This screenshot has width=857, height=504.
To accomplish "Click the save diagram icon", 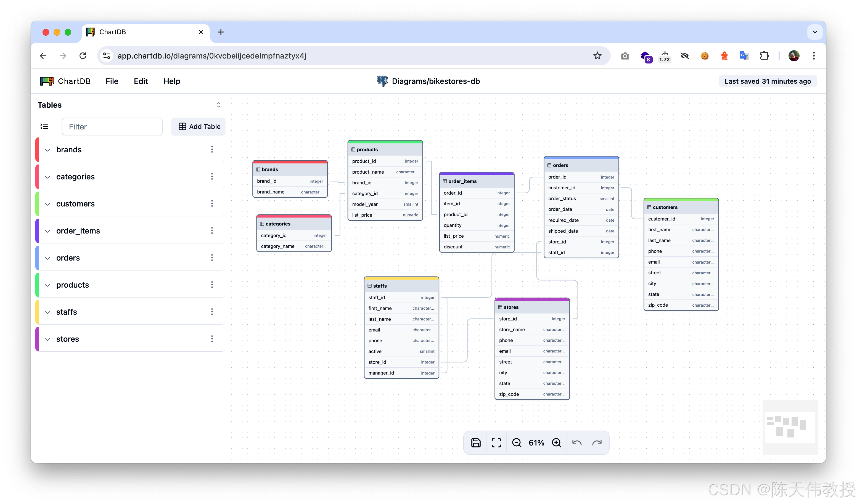I will (x=476, y=442).
